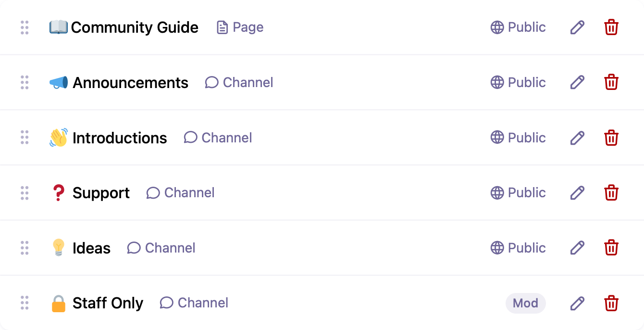Screen dimensions: 644x330
Task: Edit the Ideas channel
Action: click(577, 248)
